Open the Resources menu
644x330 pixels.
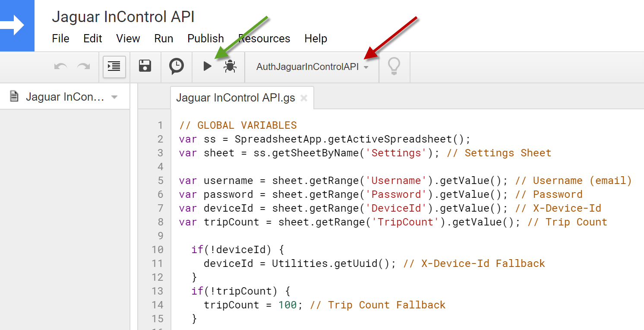pyautogui.click(x=264, y=38)
